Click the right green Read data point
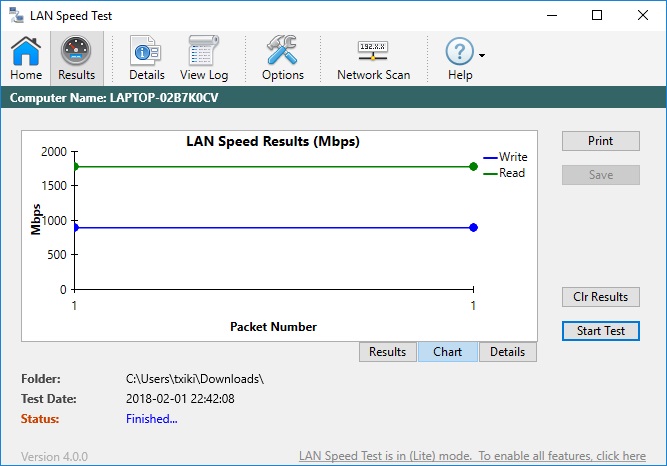Screen dimensions: 667x466 [x=473, y=166]
